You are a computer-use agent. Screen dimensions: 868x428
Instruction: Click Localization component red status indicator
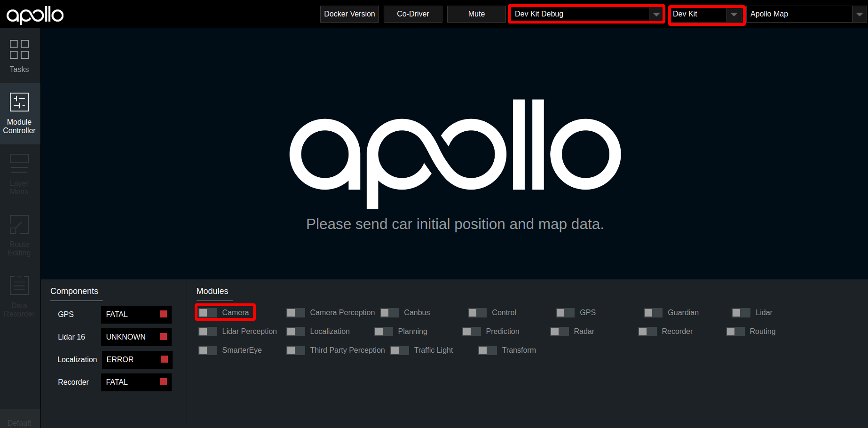[164, 359]
